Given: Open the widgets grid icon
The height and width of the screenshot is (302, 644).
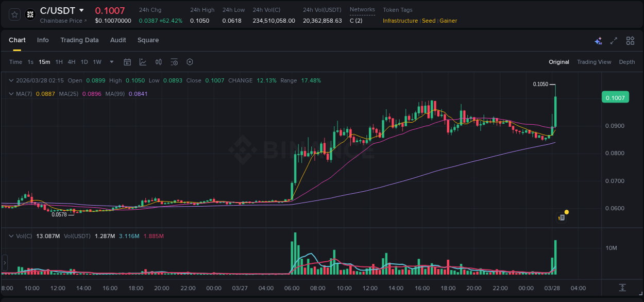Looking at the screenshot, I should [x=630, y=41].
